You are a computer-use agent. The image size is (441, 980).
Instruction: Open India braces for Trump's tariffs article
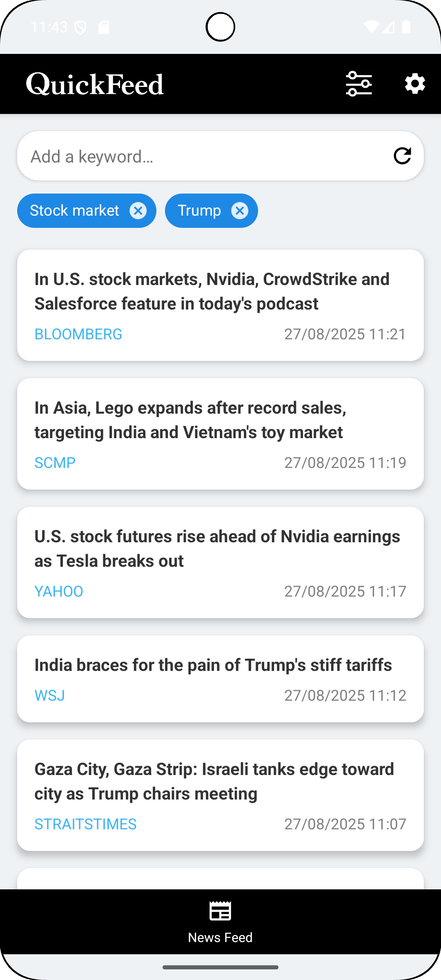click(x=213, y=665)
